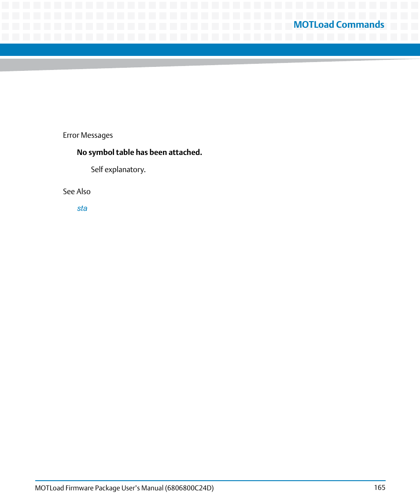Select the 'See Also' heading
This screenshot has height=504, width=420.
77,191
